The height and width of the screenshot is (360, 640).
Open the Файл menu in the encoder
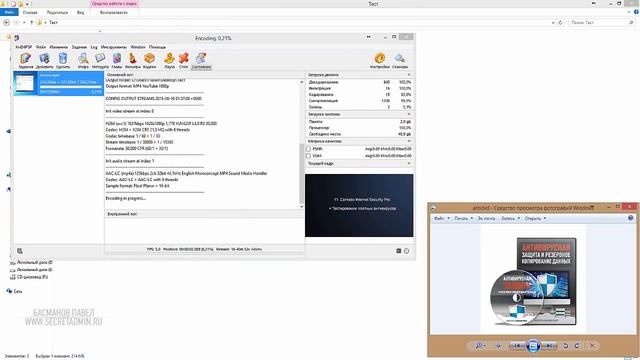(x=41, y=47)
